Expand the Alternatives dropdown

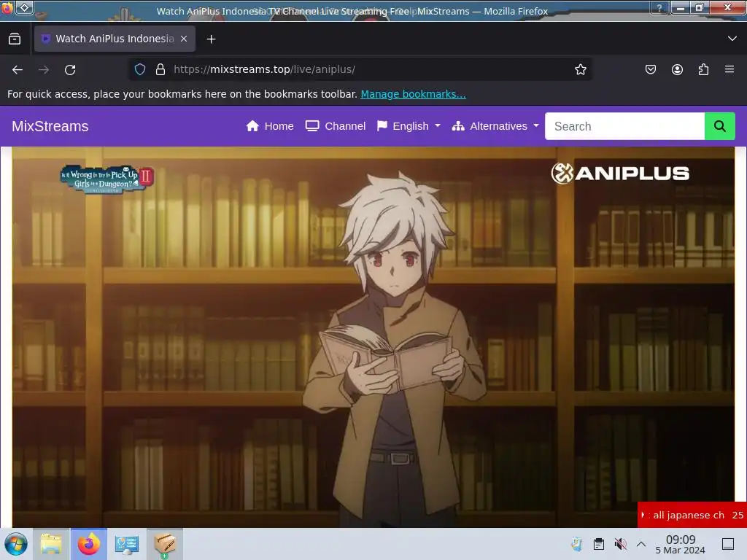(495, 126)
